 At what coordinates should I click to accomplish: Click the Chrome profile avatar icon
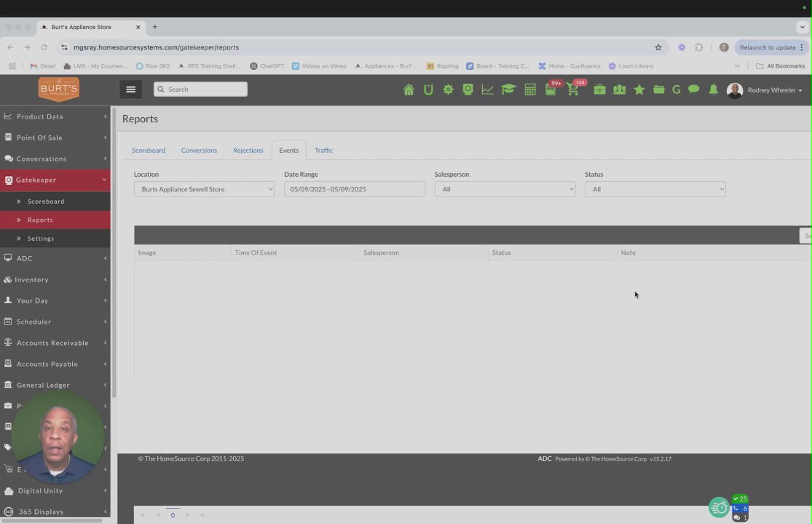click(x=724, y=47)
